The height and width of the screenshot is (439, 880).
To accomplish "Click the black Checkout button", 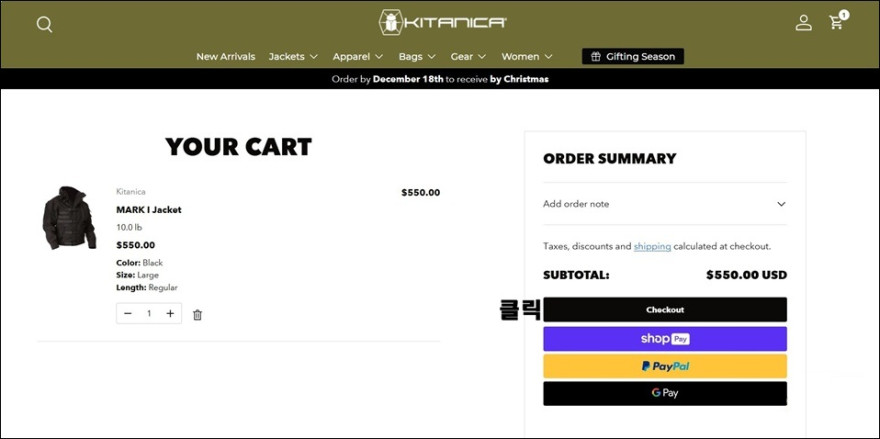I will [x=665, y=309].
